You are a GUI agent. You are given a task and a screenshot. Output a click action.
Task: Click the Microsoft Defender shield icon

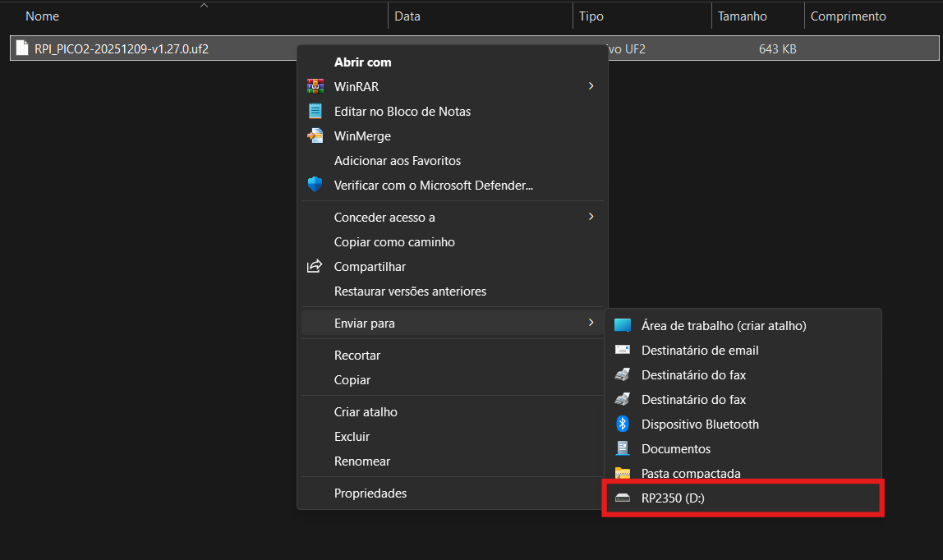(315, 185)
